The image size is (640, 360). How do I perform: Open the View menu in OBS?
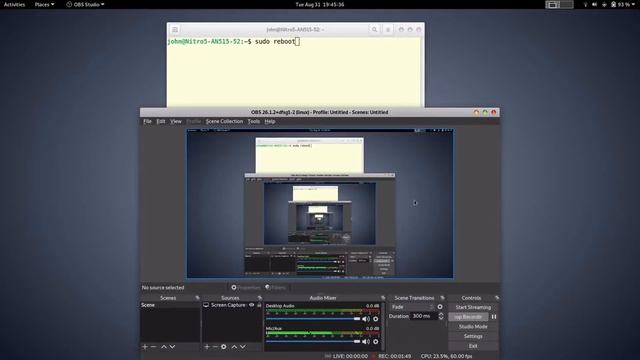[176, 121]
